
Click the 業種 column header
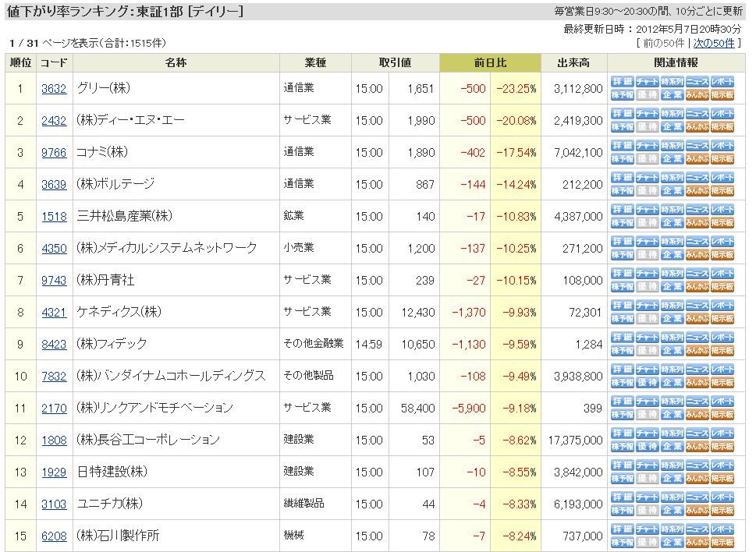pyautogui.click(x=316, y=62)
